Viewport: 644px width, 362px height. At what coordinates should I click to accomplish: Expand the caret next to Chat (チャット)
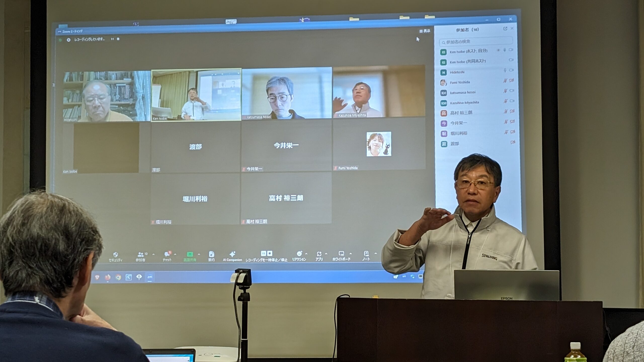[175, 254]
